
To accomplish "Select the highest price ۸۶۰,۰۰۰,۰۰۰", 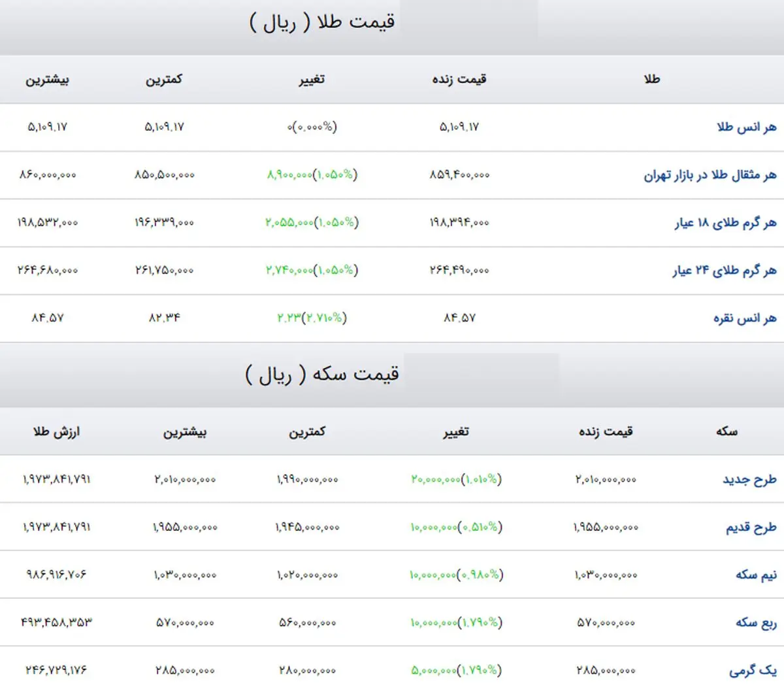I will click(x=47, y=175).
